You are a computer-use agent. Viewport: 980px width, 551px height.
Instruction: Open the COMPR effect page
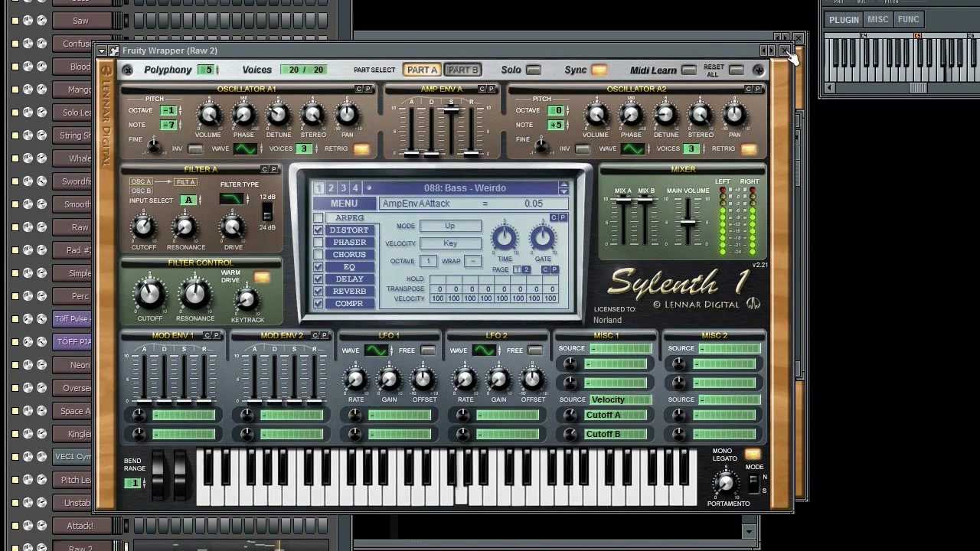[x=349, y=304]
